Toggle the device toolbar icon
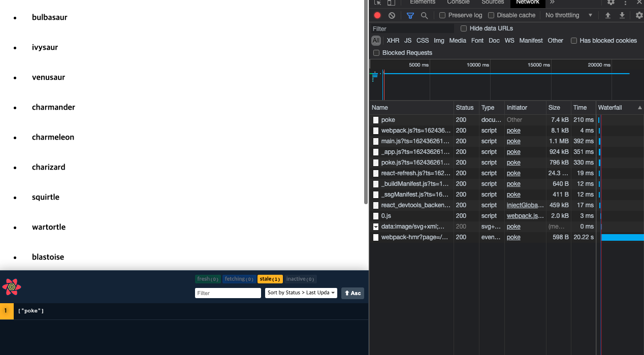This screenshot has height=355, width=644. (x=391, y=2)
